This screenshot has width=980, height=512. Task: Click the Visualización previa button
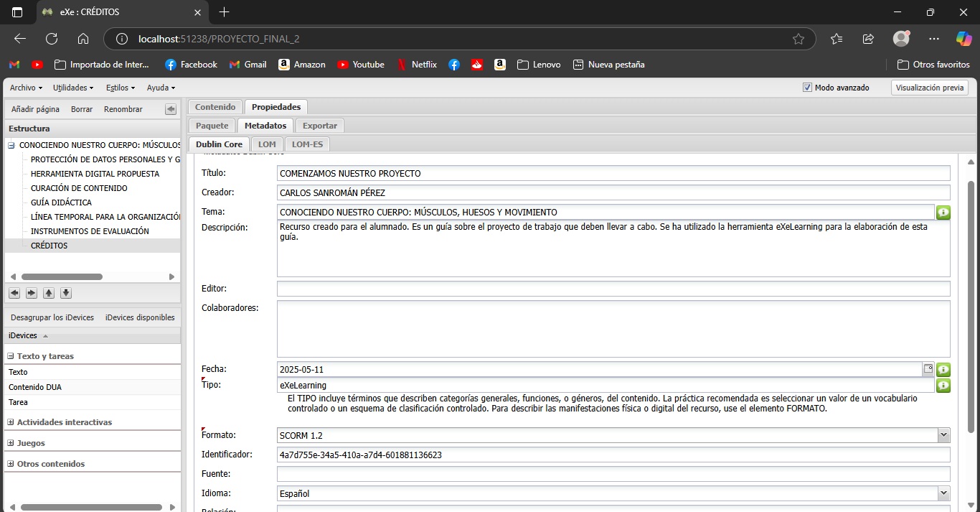[930, 88]
